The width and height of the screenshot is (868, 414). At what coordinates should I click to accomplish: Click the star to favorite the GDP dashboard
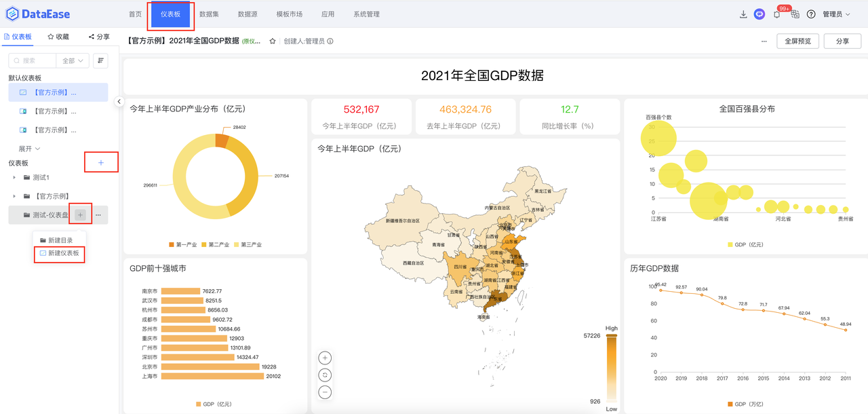click(x=271, y=41)
